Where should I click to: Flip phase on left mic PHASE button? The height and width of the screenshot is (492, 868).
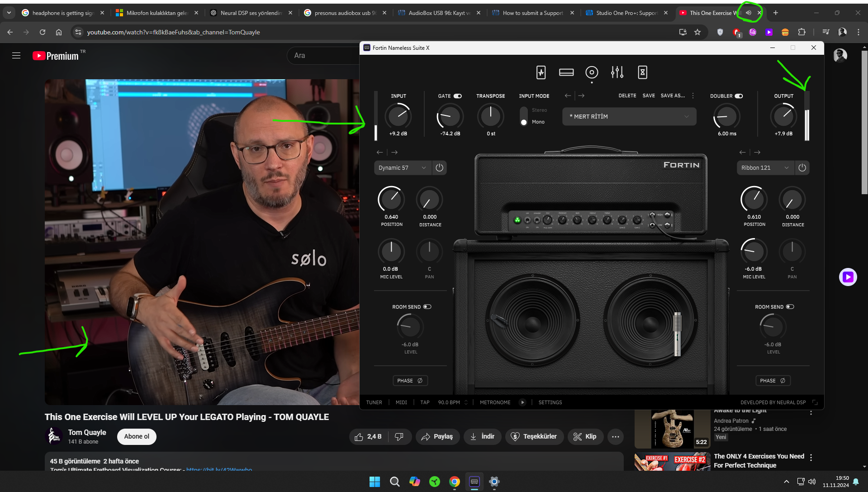(x=410, y=381)
